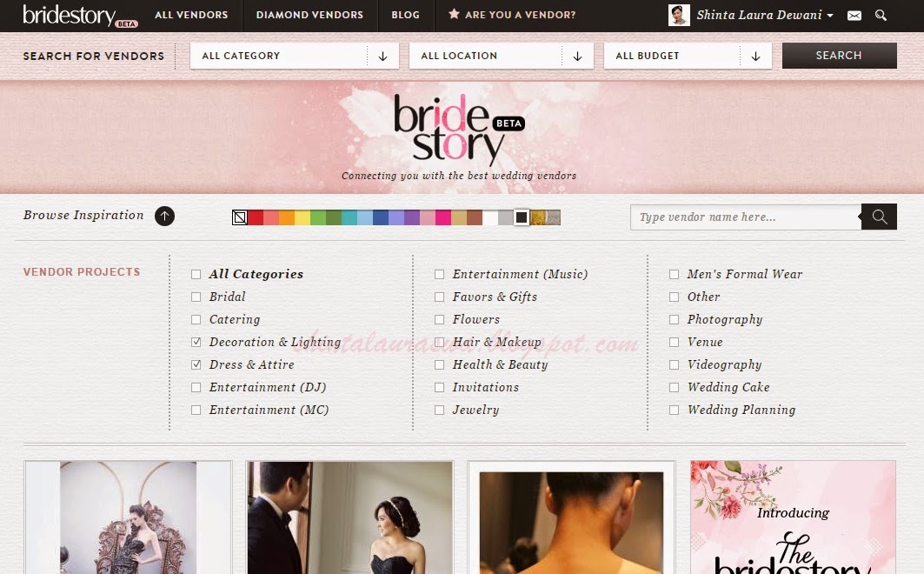Viewport: 924px width, 574px height.
Task: Pick the red color swatch
Action: point(256,217)
